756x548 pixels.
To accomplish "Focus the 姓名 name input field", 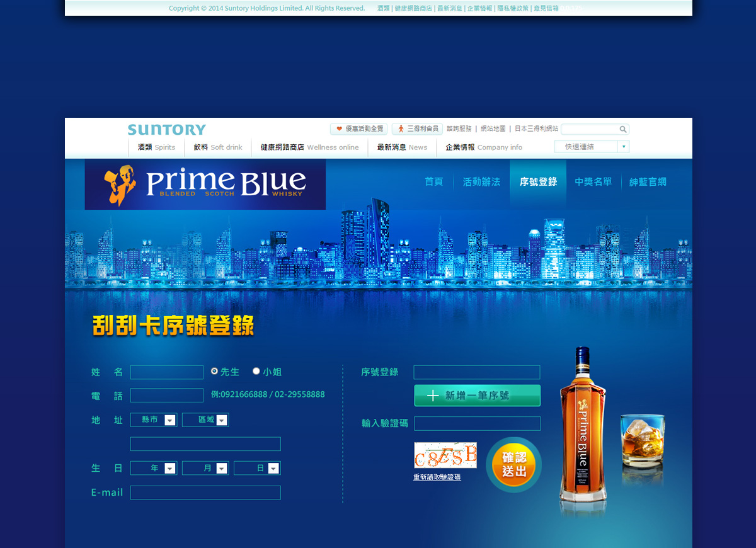I will click(x=167, y=372).
